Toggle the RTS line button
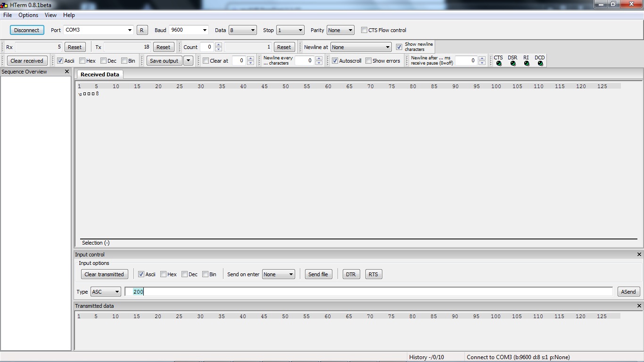This screenshot has width=644, height=362. [373, 274]
